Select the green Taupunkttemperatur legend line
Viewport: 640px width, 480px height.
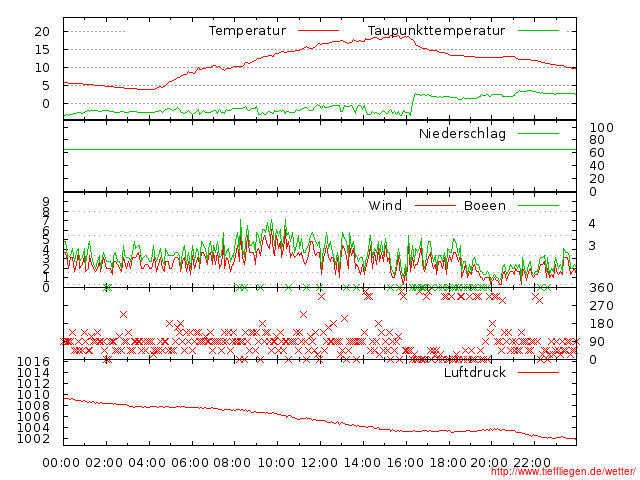point(538,31)
